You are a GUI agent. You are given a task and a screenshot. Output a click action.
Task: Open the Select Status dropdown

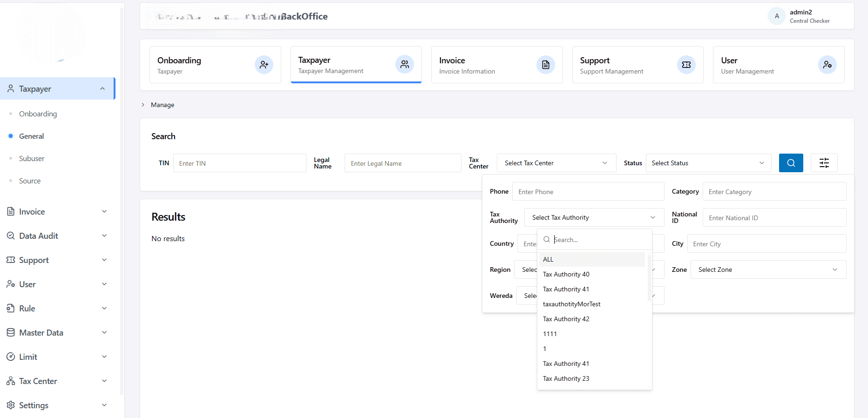708,163
